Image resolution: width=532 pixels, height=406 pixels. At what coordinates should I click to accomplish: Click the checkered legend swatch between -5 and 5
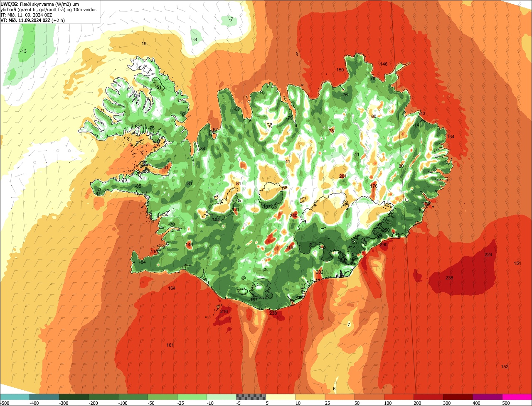point(251,397)
